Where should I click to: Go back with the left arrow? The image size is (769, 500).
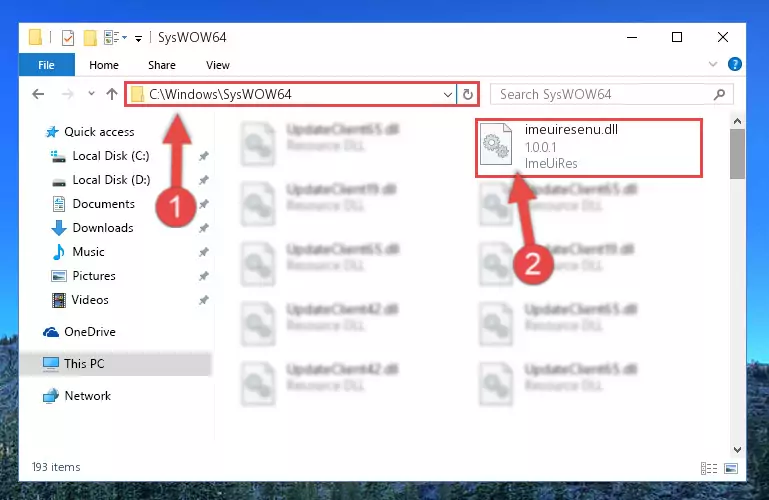click(38, 94)
